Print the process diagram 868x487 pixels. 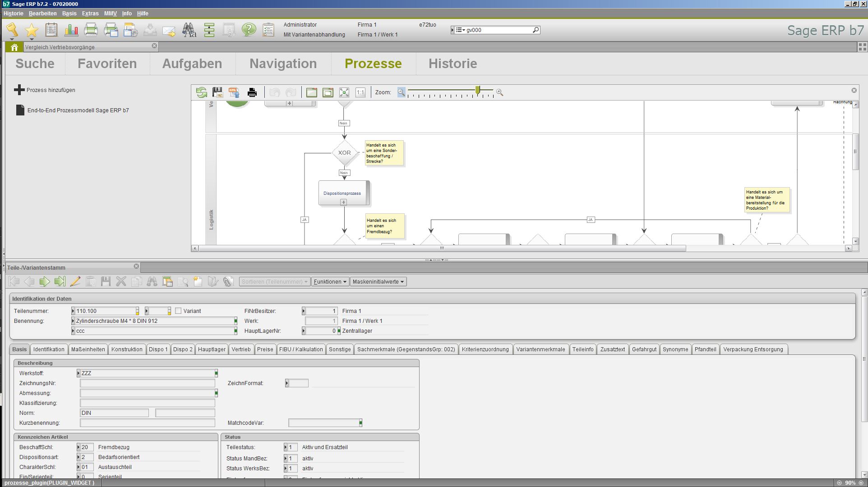coord(252,92)
